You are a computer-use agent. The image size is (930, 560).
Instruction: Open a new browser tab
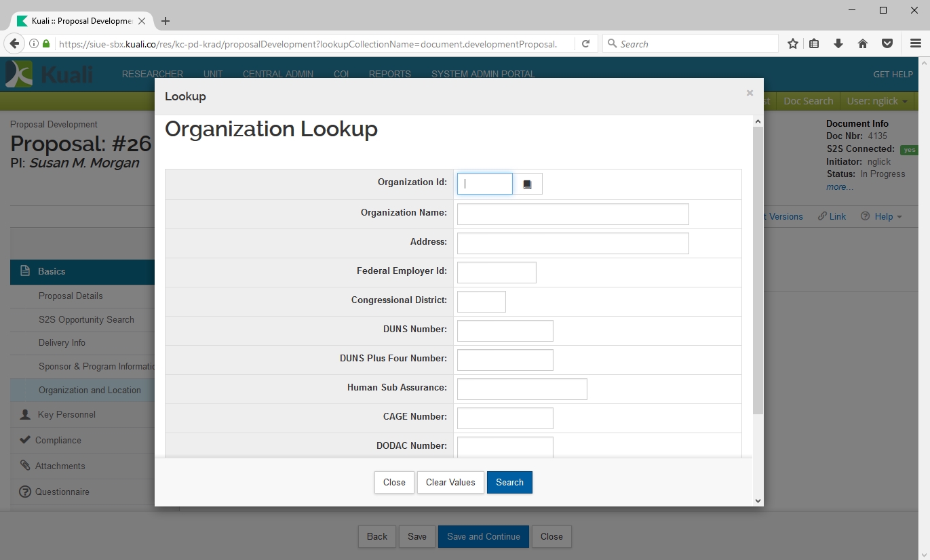(x=166, y=21)
